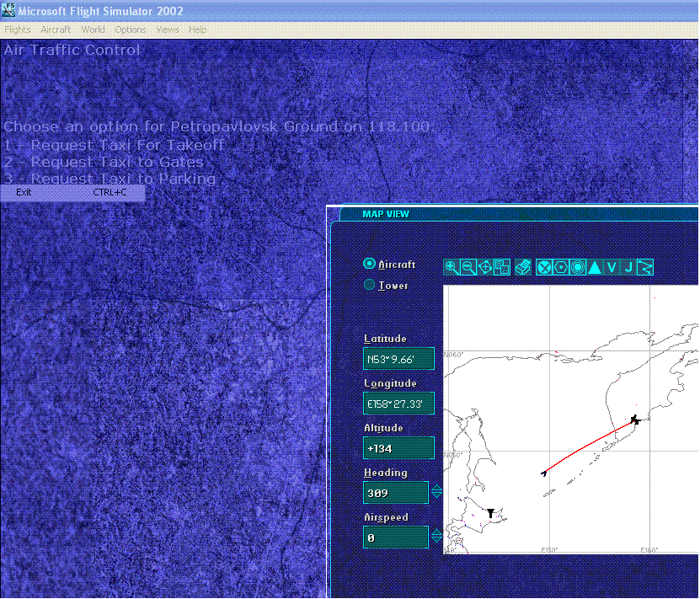Click the Heading field label
Image resolution: width=700 pixels, height=599 pixels.
[386, 473]
